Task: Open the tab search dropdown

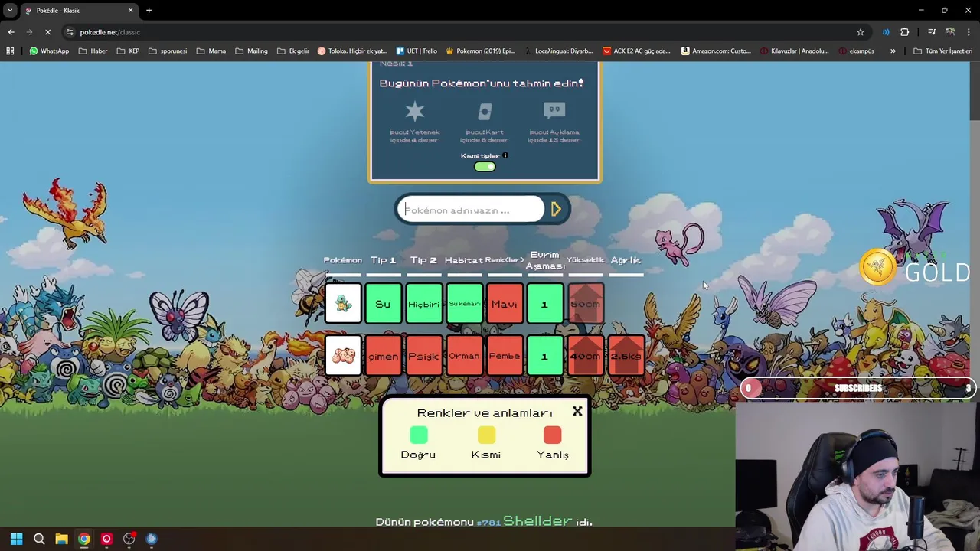Action: click(10, 11)
